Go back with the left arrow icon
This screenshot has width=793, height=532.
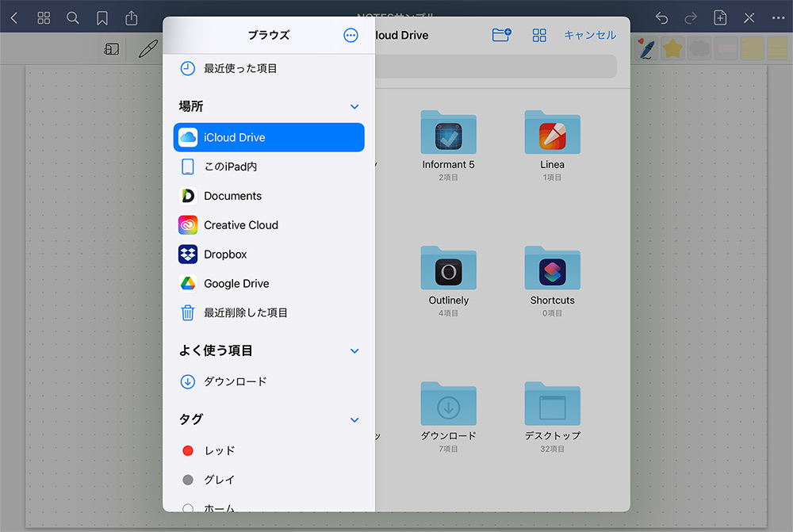pos(14,18)
